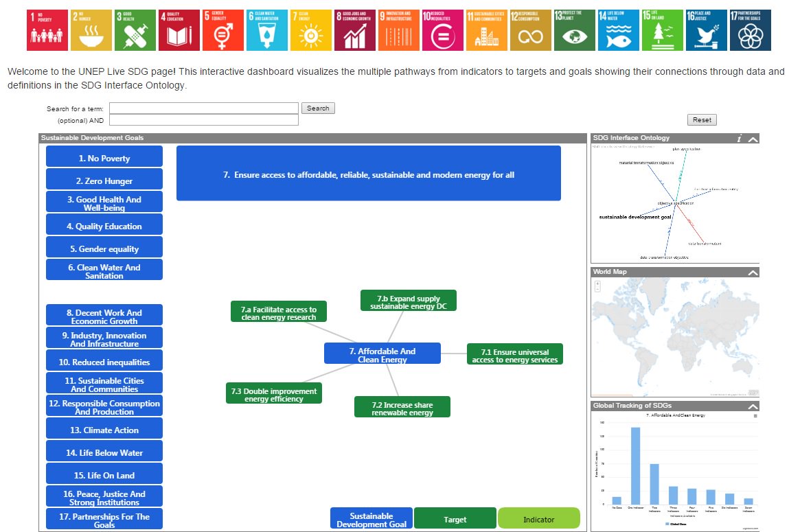
Task: Open target 7.a Facilitate access to clean energy research
Action: (279, 311)
